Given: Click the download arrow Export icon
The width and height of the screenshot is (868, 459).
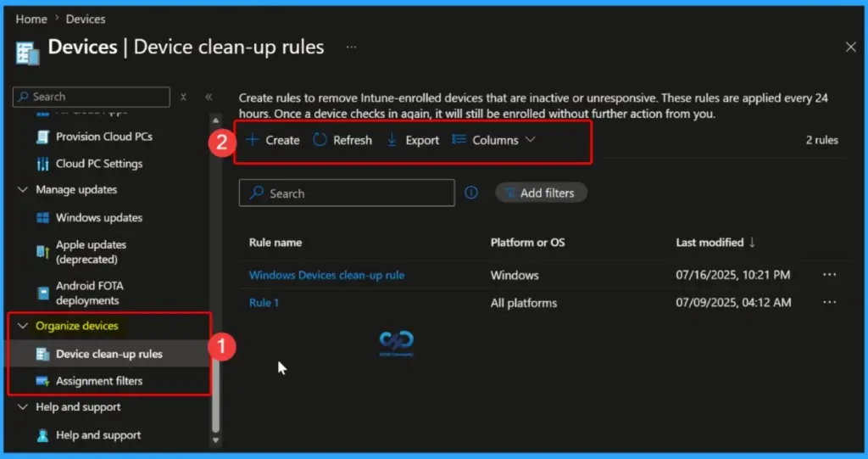Looking at the screenshot, I should point(392,140).
